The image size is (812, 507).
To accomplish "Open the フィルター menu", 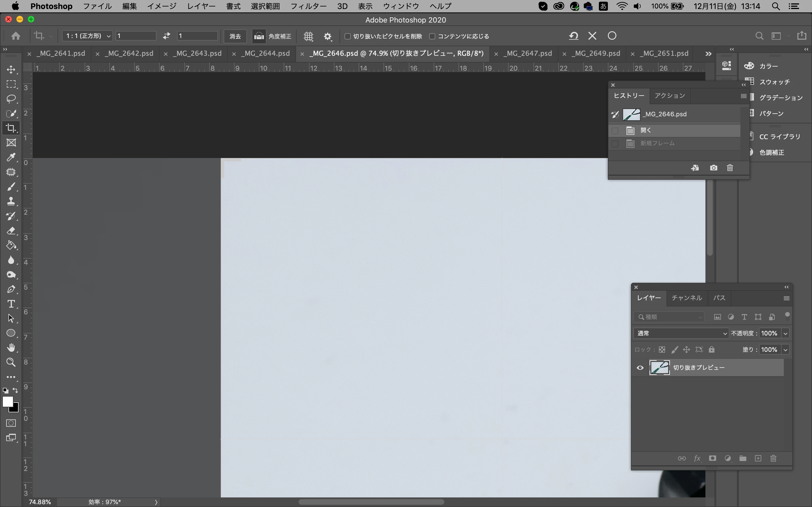I will [x=308, y=6].
